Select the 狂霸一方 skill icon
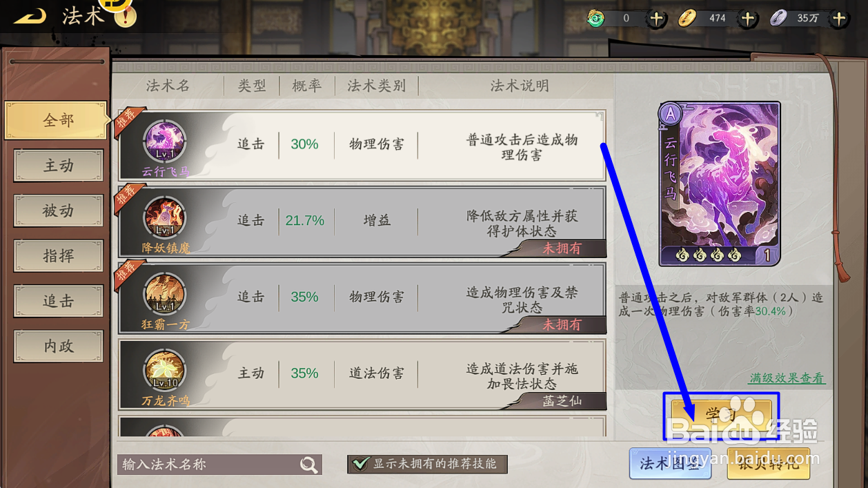Screen dimensions: 868x488 point(165,295)
